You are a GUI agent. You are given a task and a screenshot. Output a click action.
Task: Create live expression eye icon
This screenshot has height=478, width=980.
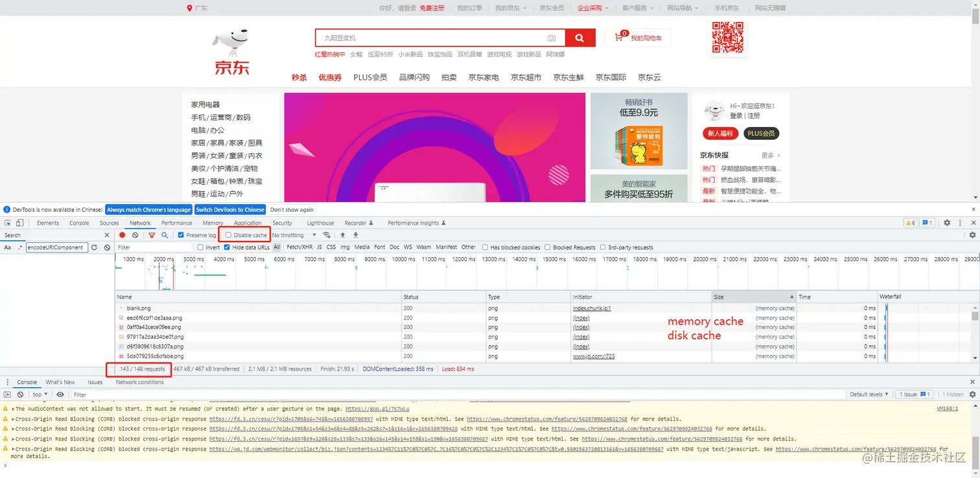click(x=60, y=394)
